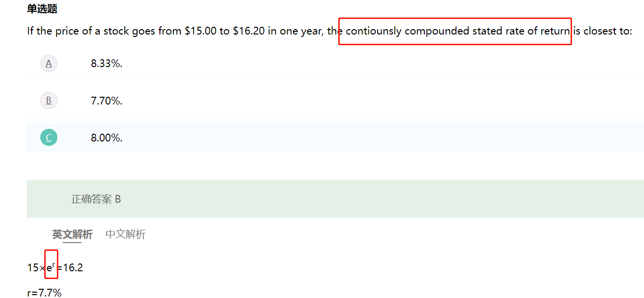Click the 16.2 value in the equation
Image resolution: width=644 pixels, height=298 pixels.
[x=73, y=268]
